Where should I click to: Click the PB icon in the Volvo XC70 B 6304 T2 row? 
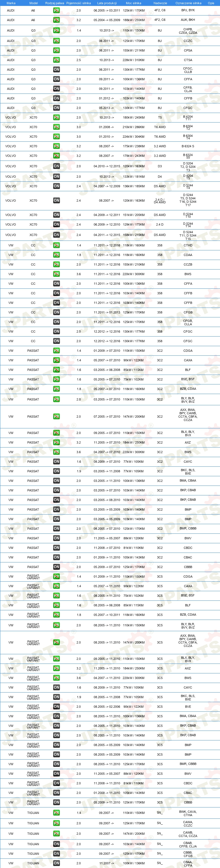coord(57,127)
